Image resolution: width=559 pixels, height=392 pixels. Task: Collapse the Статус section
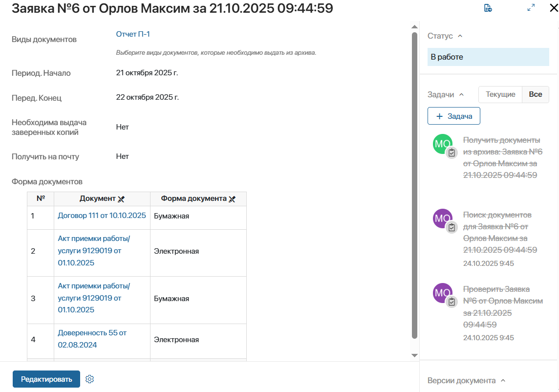pyautogui.click(x=460, y=36)
